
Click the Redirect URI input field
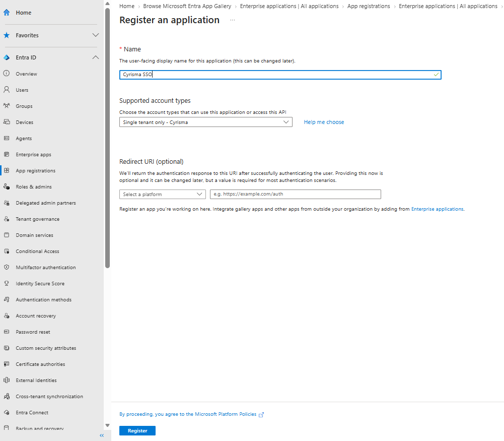pos(296,194)
